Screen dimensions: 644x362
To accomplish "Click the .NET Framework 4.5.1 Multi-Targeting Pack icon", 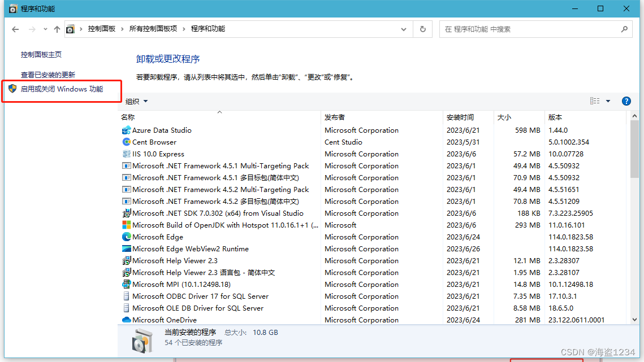I will pyautogui.click(x=127, y=166).
